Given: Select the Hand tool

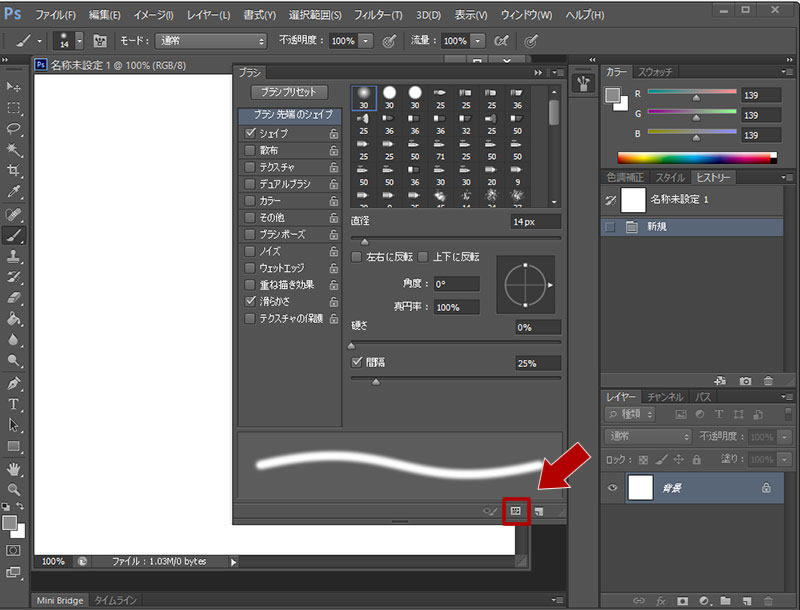Looking at the screenshot, I should [x=14, y=468].
